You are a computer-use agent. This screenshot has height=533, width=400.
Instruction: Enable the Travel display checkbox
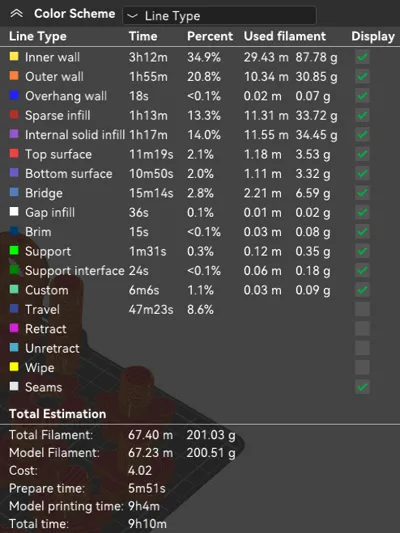pos(362,309)
